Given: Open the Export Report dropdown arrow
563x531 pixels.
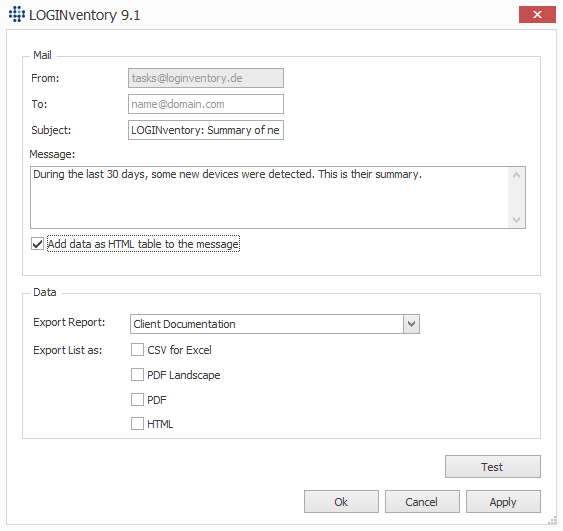Looking at the screenshot, I should point(411,324).
